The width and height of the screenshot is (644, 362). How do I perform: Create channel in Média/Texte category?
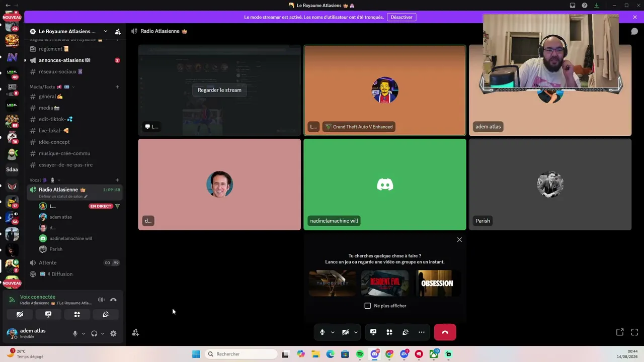(117, 86)
